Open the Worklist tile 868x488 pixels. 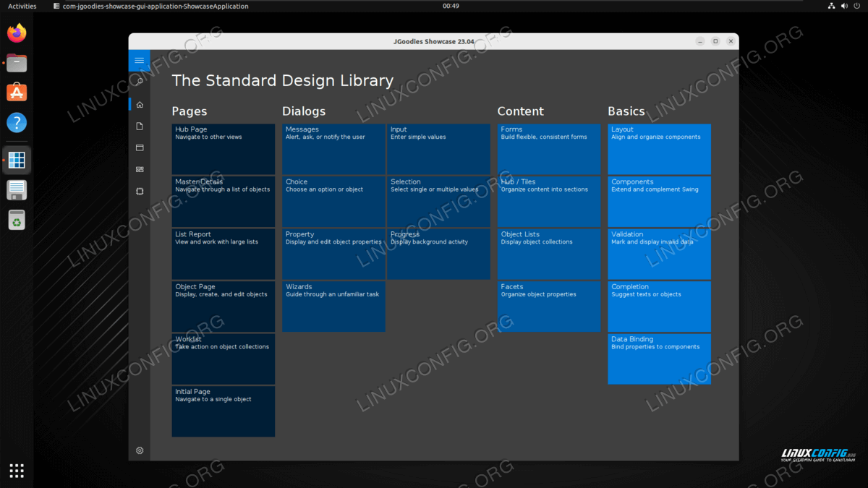click(224, 359)
